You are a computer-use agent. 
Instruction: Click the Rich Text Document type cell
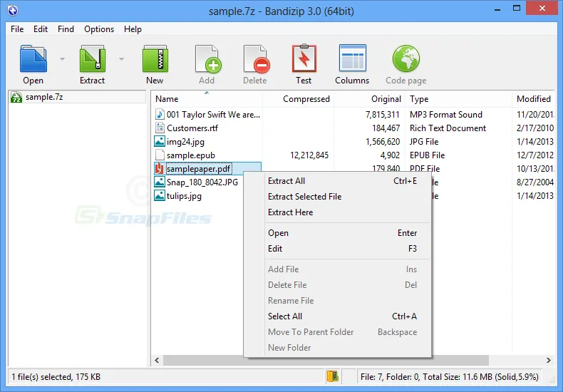click(448, 128)
